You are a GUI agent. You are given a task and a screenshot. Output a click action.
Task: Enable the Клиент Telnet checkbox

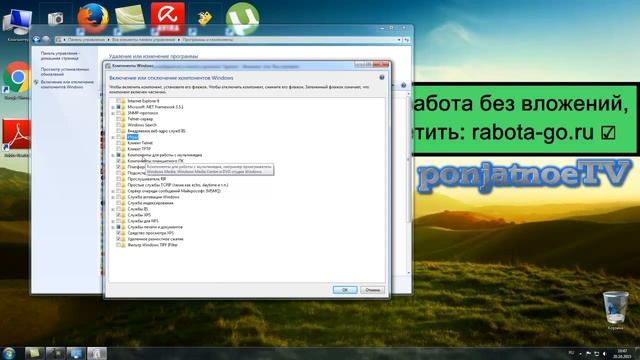(118, 143)
